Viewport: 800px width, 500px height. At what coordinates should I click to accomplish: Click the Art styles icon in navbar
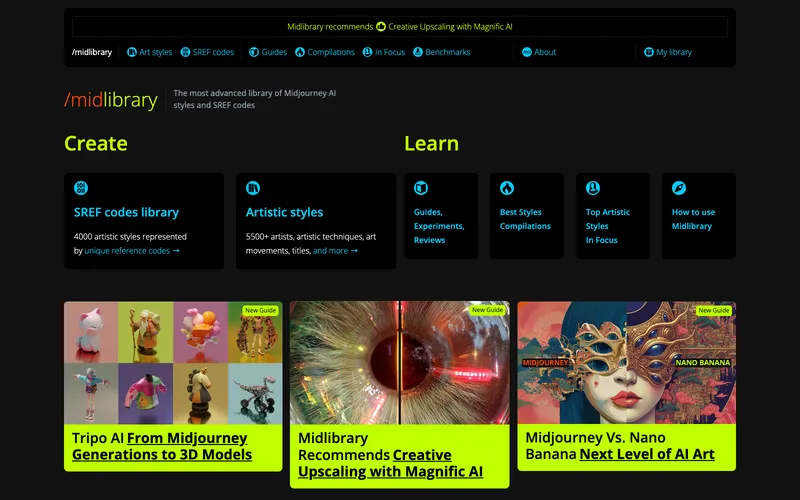pos(132,52)
